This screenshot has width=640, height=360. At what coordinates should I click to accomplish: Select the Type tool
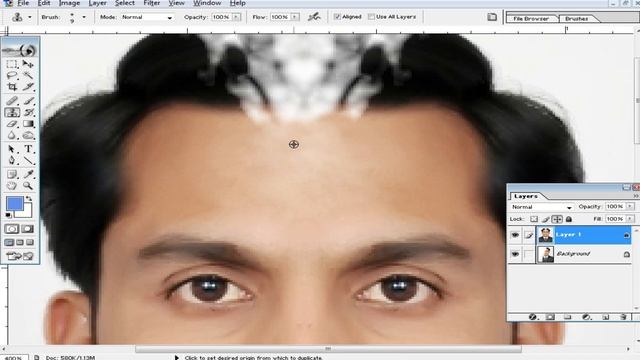tap(28, 149)
